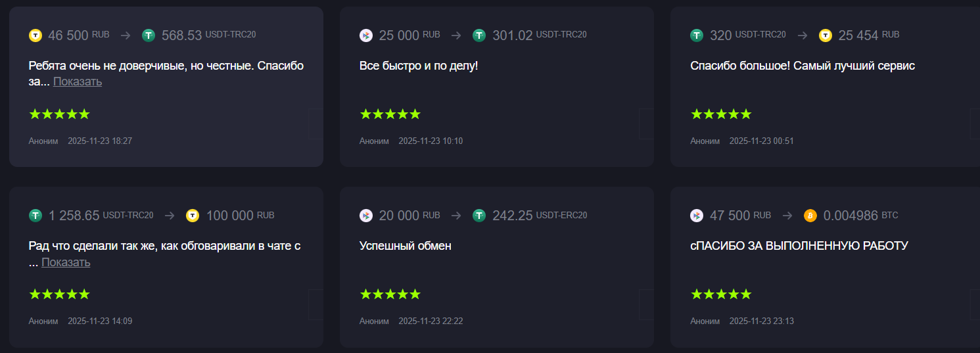Click the yellow icon beside 25 454 RUB
980x353 pixels.
826,35
